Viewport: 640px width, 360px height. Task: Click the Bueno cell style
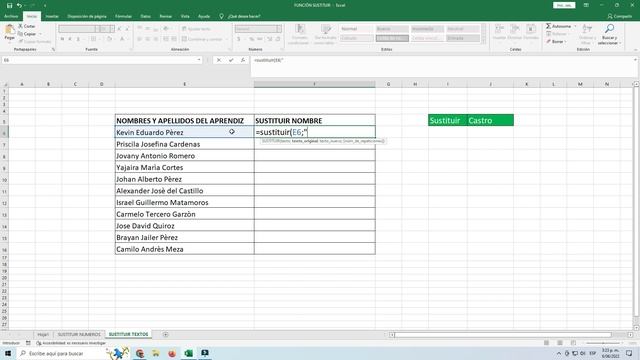click(392, 29)
